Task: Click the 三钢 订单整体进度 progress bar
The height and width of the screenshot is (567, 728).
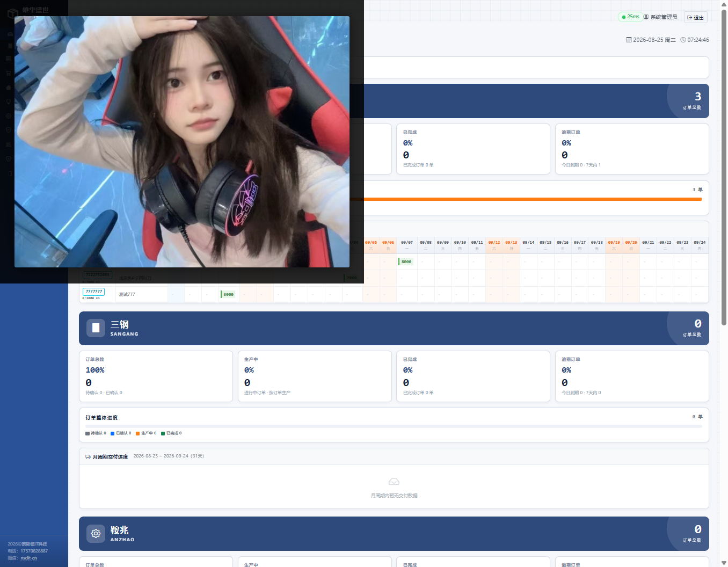Action: [394, 426]
